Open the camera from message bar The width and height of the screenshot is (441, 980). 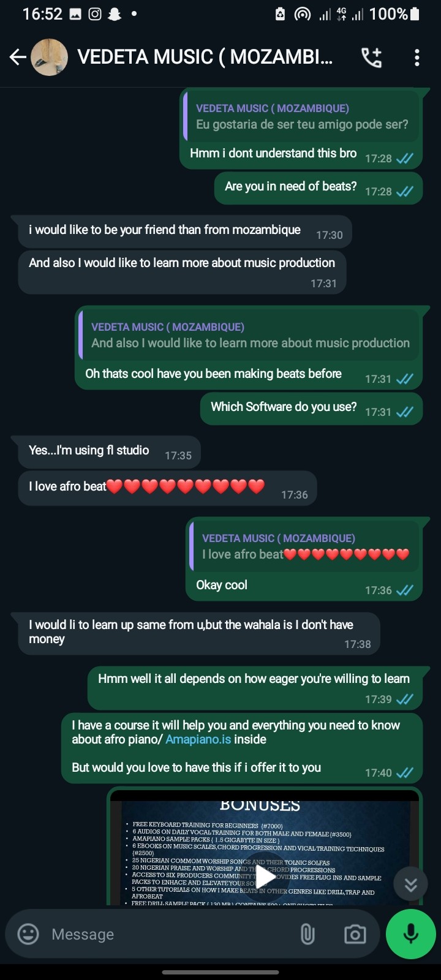(355, 934)
